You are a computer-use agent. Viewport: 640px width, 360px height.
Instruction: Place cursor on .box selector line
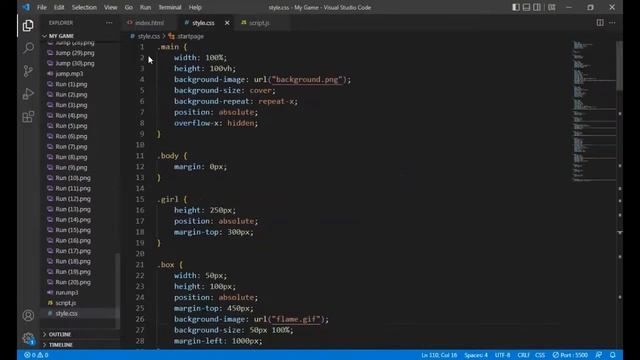tap(170, 264)
